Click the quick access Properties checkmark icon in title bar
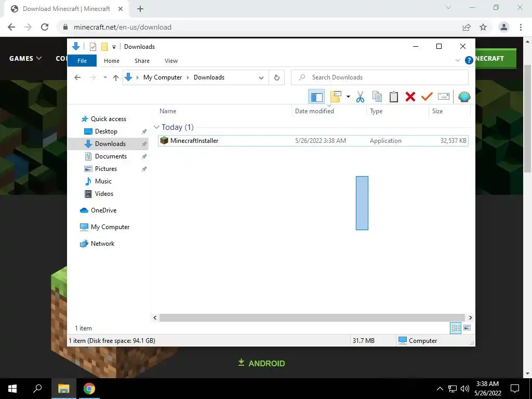532x399 pixels. [92, 47]
